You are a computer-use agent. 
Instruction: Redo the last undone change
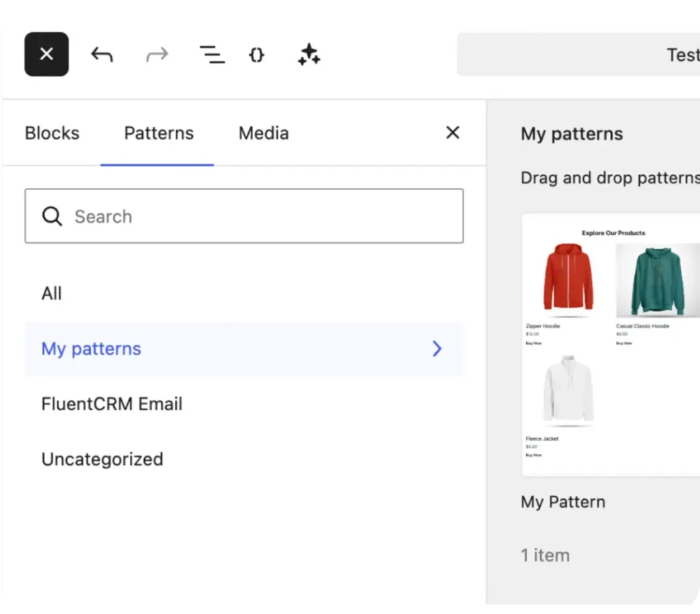click(157, 55)
